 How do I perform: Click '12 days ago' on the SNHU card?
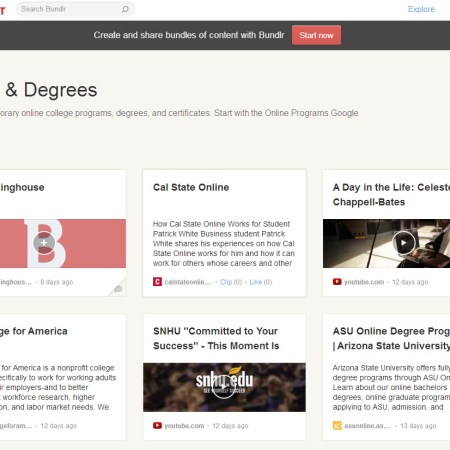[230, 426]
